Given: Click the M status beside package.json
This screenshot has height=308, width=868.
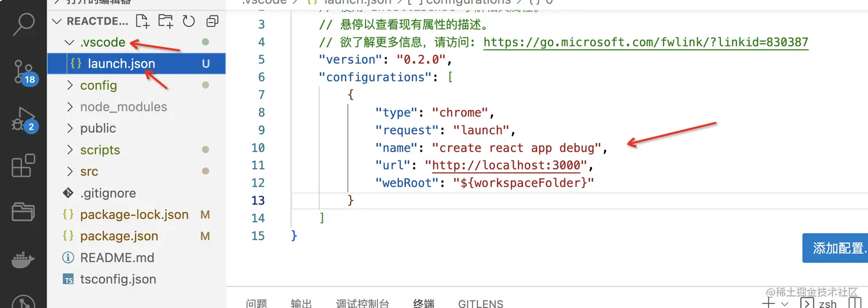Looking at the screenshot, I should point(205,236).
